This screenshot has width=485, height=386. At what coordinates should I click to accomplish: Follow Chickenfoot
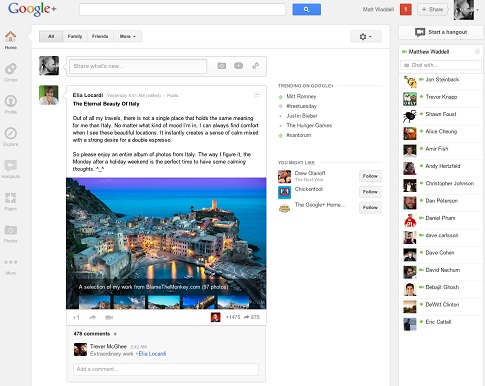pos(370,192)
